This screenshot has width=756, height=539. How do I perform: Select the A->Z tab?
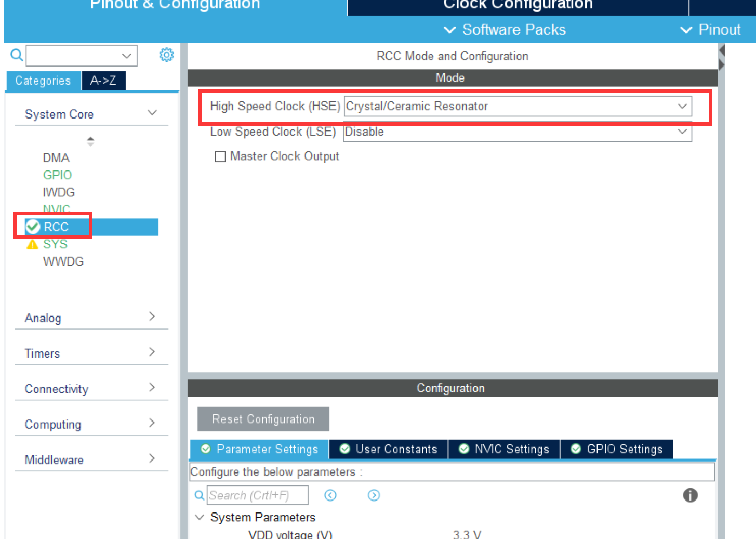click(103, 81)
